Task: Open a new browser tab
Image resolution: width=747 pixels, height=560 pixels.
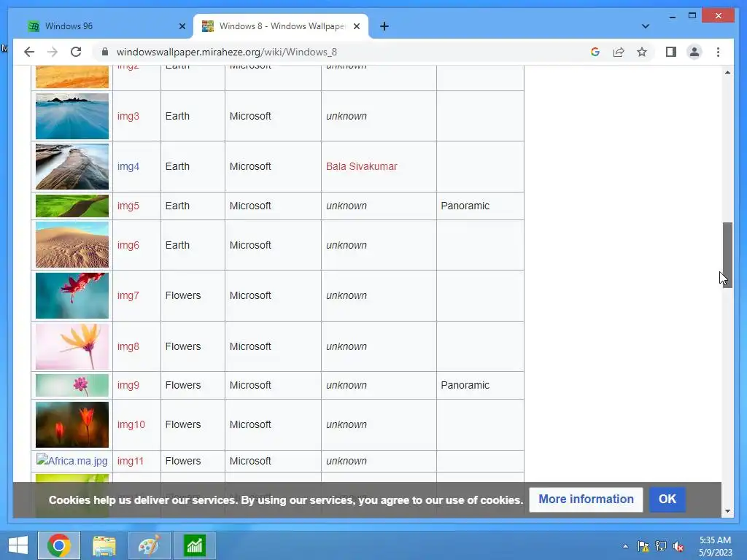Action: pyautogui.click(x=384, y=26)
